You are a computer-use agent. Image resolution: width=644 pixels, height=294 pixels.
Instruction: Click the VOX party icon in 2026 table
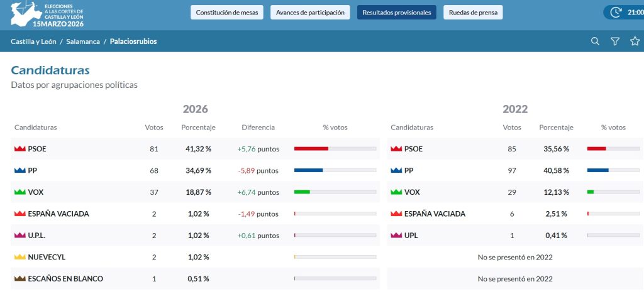[x=19, y=192]
